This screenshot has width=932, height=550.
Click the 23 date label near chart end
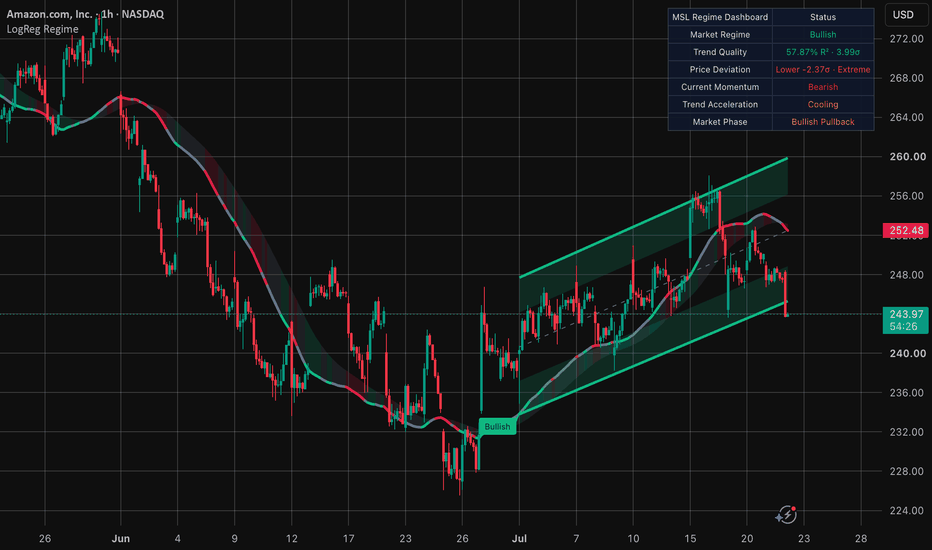804,539
